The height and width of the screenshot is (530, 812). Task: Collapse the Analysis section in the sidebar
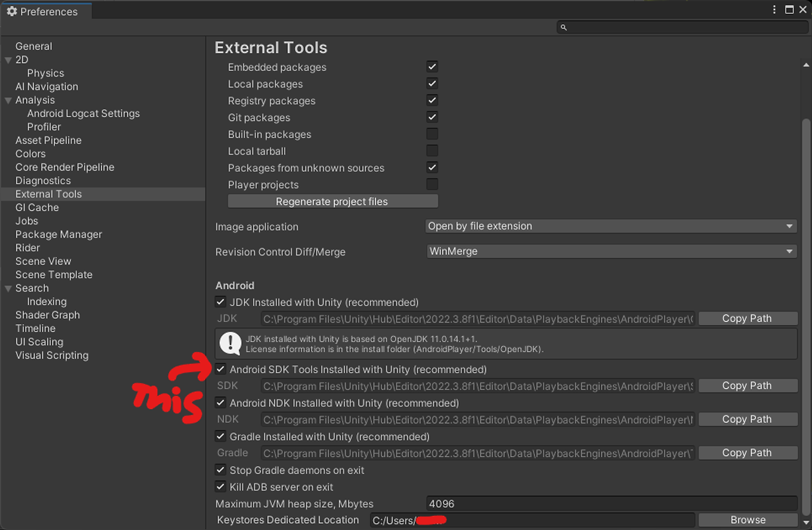[8, 100]
